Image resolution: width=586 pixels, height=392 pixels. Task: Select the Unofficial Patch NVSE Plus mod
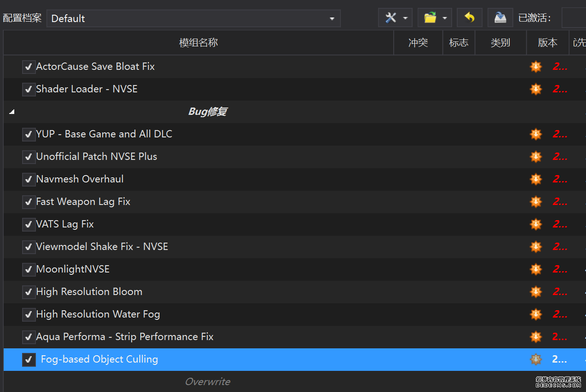pyautogui.click(x=97, y=157)
